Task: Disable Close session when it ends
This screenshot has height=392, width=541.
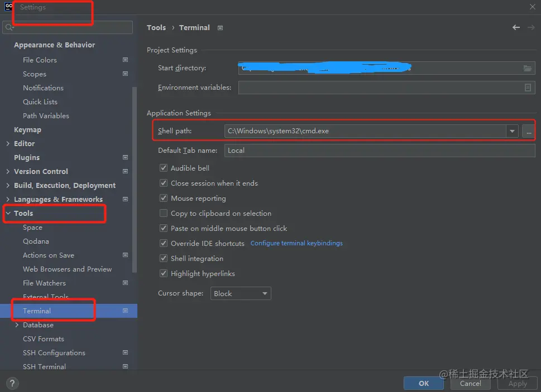Action: tap(164, 183)
